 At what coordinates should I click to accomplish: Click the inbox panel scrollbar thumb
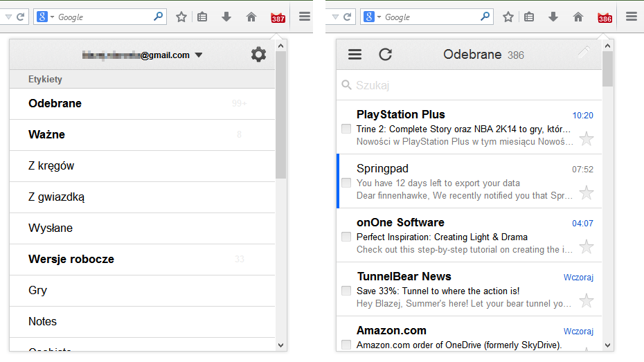607,69
